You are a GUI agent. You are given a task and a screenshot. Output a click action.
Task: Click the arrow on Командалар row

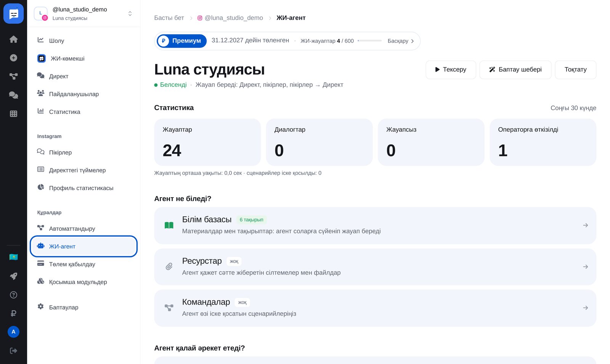click(585, 308)
